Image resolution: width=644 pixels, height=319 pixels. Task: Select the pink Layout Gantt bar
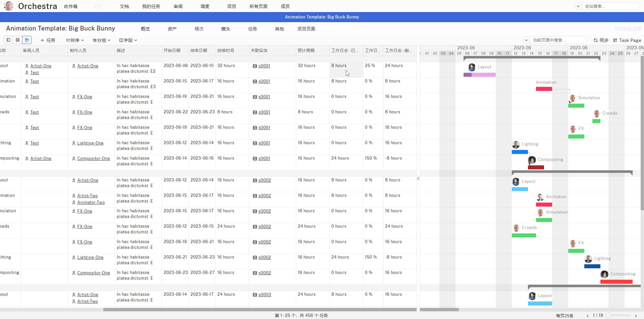point(480,75)
